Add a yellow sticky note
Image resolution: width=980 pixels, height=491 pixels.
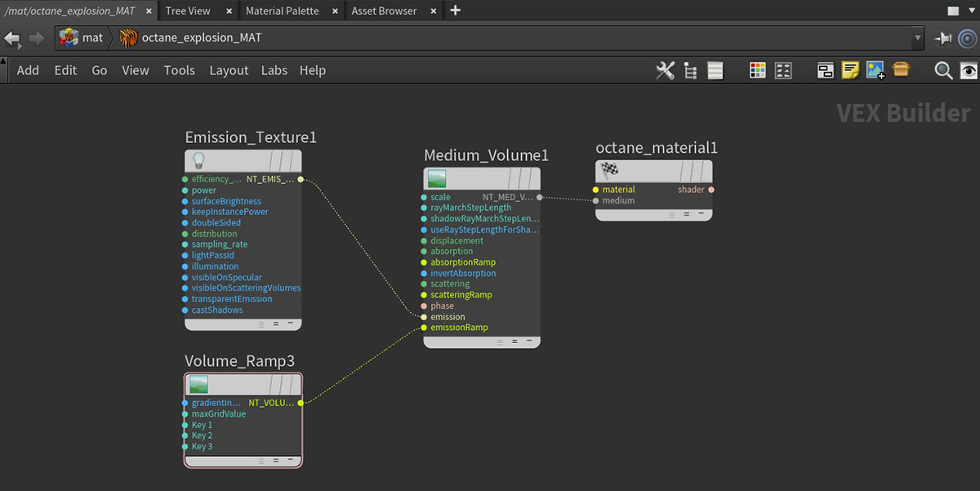850,71
